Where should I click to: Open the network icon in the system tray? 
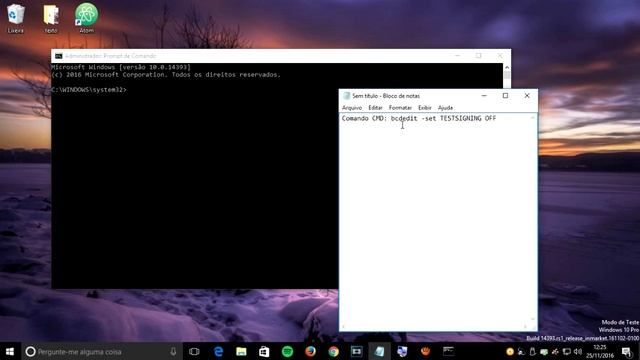tap(567, 351)
